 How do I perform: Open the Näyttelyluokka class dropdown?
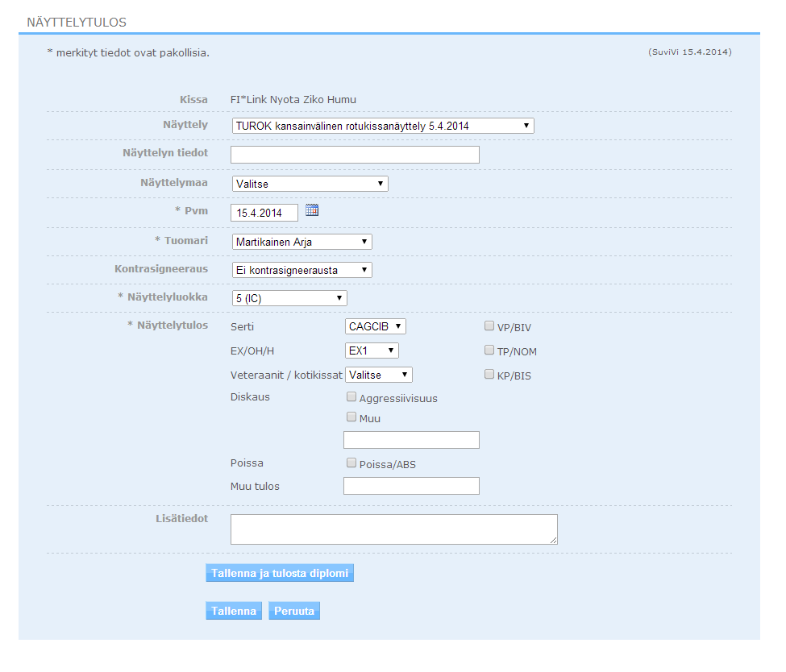point(289,298)
